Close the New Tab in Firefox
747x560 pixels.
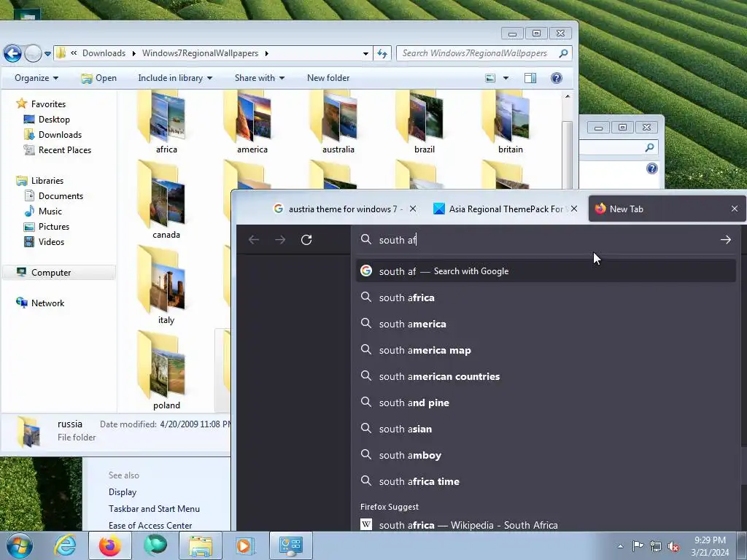point(735,209)
